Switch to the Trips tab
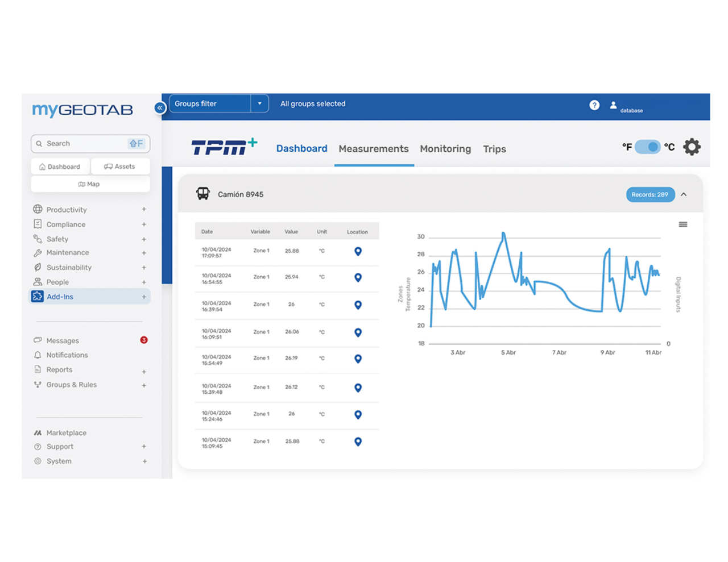 (x=494, y=149)
